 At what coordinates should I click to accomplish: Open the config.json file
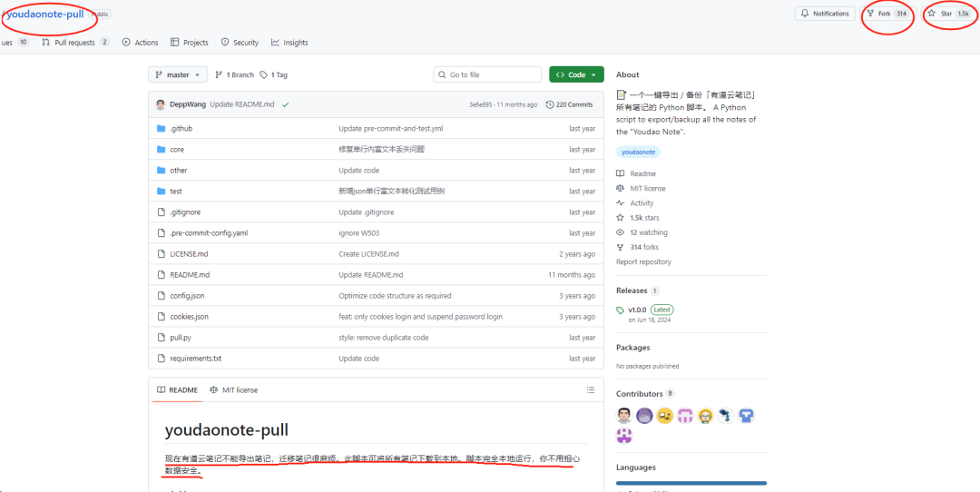pos(187,296)
